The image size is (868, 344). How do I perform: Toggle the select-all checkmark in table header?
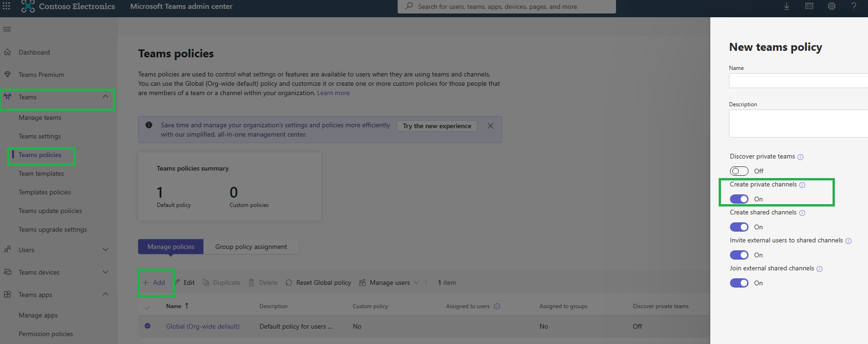(x=147, y=307)
